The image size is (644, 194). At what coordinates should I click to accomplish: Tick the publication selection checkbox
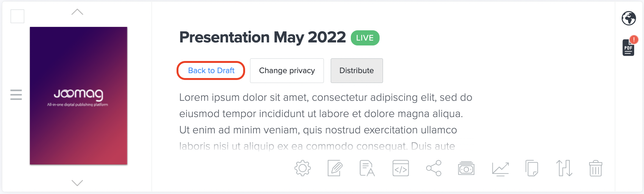17,16
